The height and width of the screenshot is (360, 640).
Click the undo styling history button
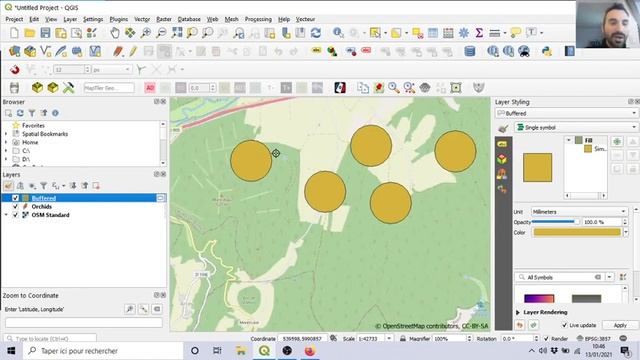click(520, 325)
